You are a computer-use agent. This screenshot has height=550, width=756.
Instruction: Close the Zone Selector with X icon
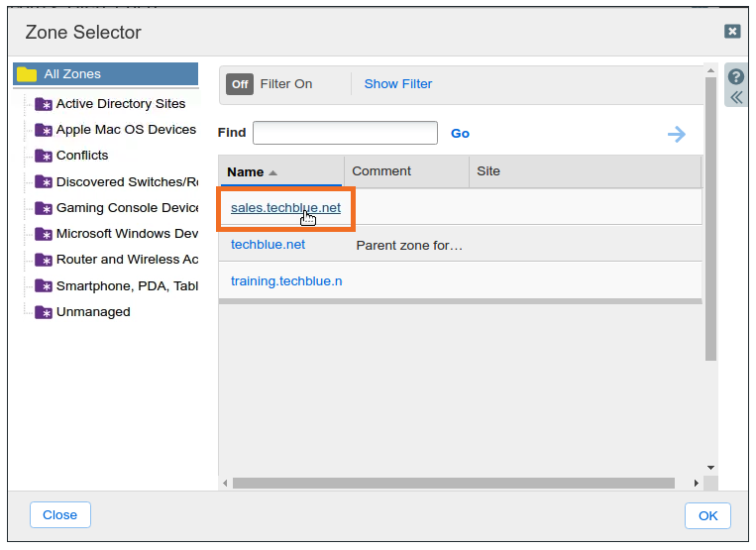(732, 32)
